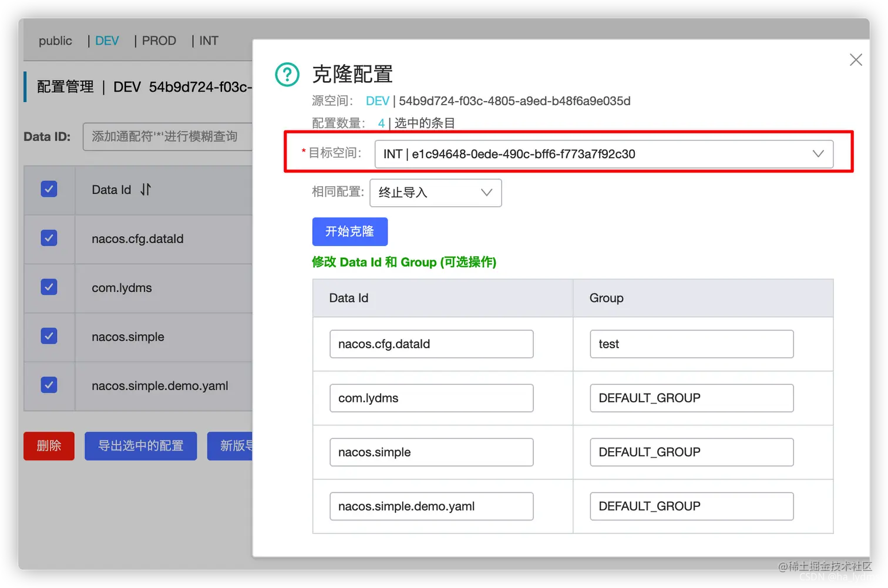The width and height of the screenshot is (888, 588).
Task: Uncheck the select-all checkbox in the table header
Action: coord(49,189)
